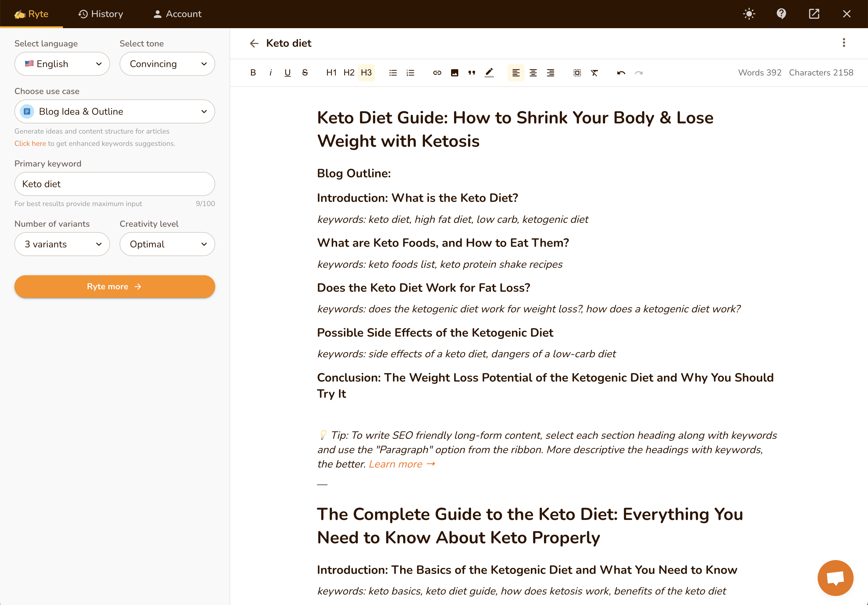Open the three-dot document options menu
This screenshot has width=868, height=605.
tap(844, 43)
